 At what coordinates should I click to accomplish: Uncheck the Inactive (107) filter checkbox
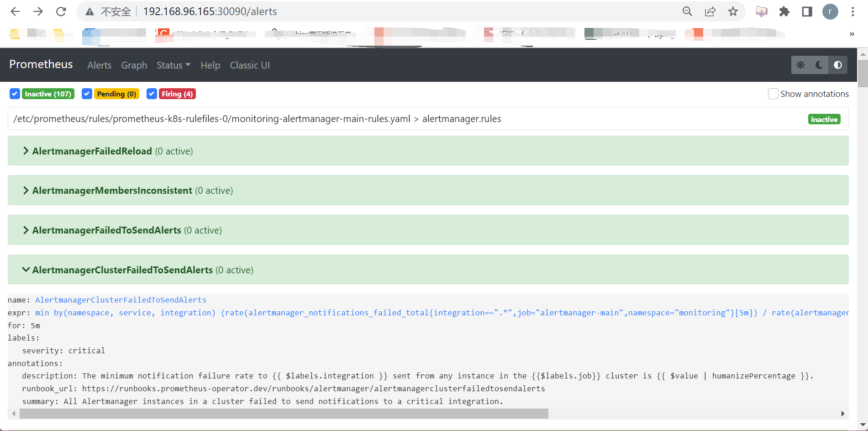[x=15, y=94]
